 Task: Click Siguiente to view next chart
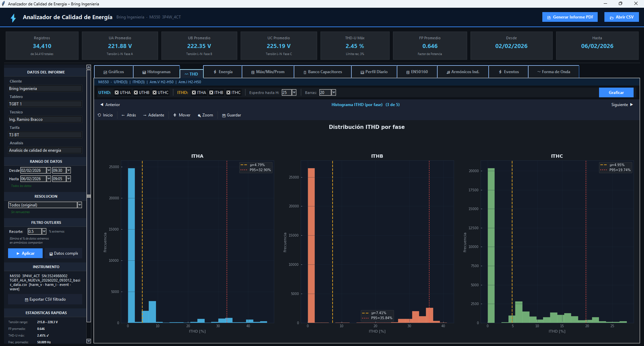(622, 105)
